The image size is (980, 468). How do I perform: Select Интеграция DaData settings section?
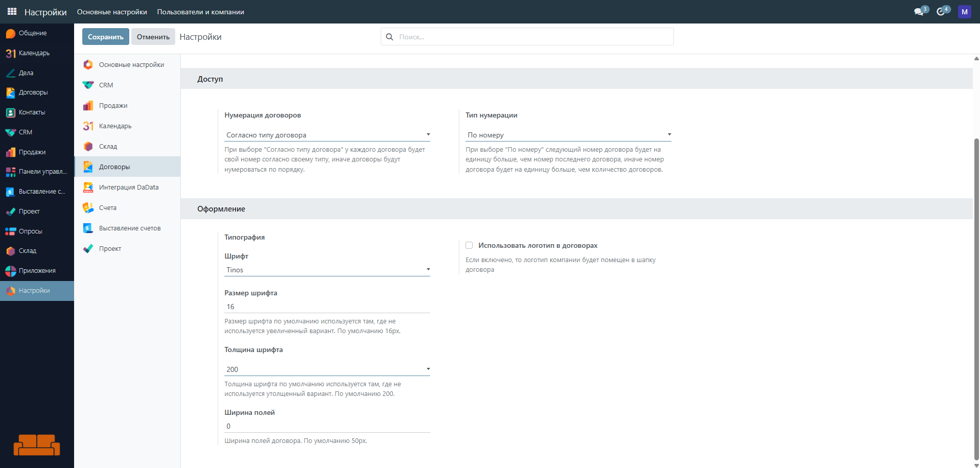click(x=128, y=188)
